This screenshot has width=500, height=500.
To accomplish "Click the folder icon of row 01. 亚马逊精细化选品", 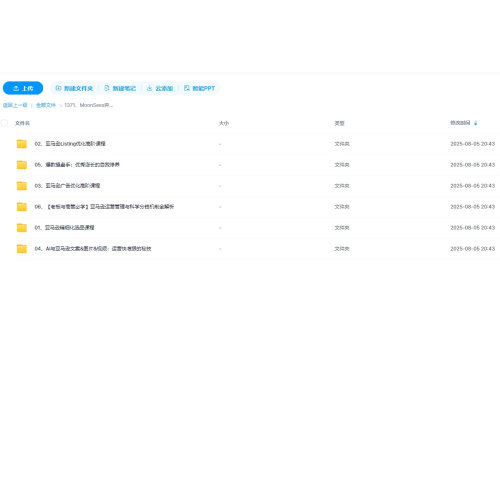I will pos(22,228).
